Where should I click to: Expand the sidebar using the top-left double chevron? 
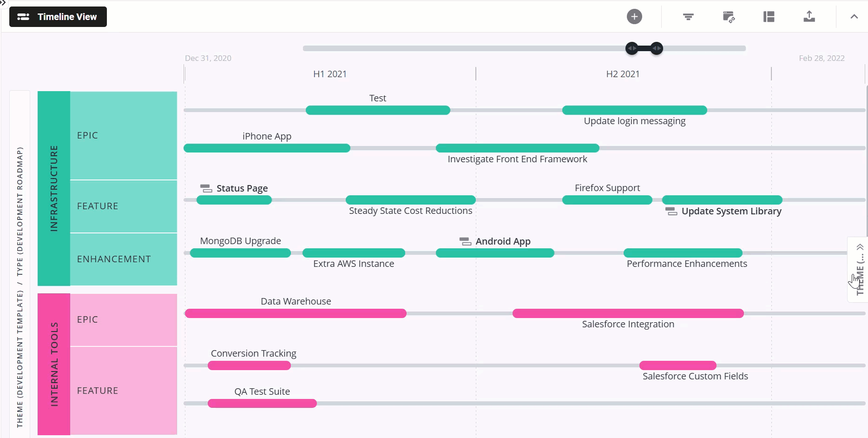point(3,3)
